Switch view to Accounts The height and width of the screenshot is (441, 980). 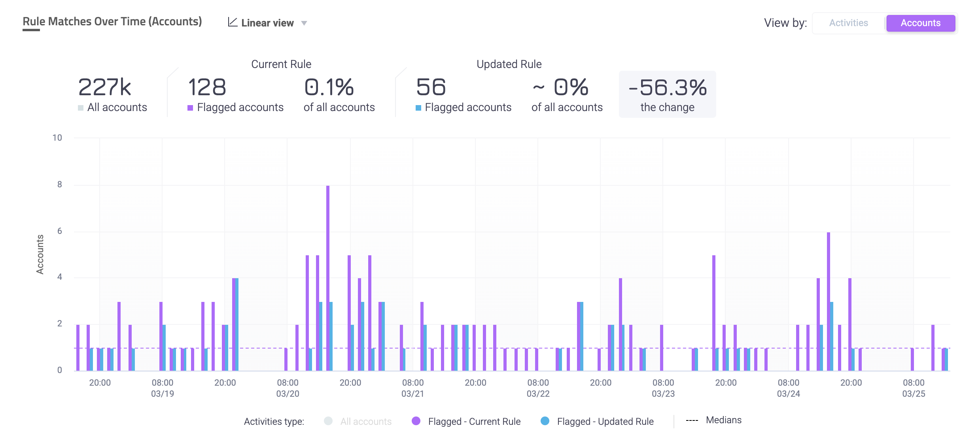(920, 23)
